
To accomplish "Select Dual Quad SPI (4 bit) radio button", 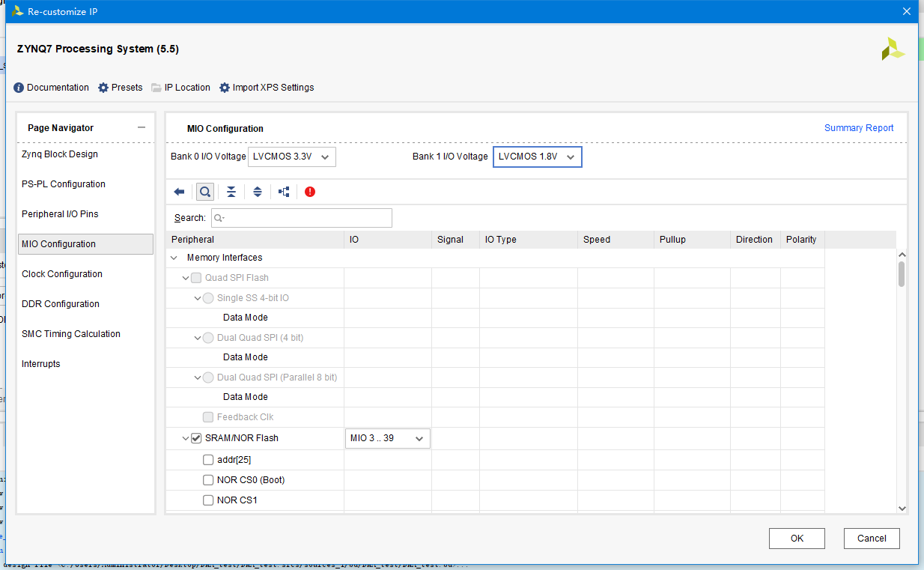I will coord(208,338).
